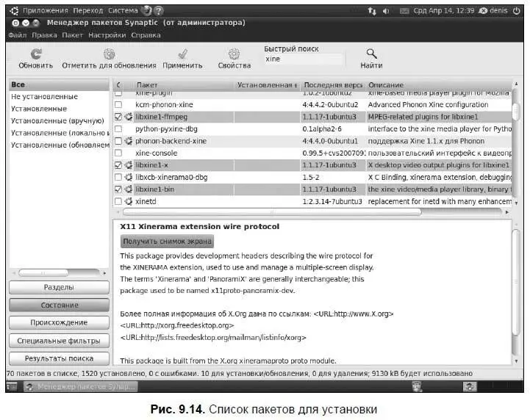Open Переход menu in top panel
The width and height of the screenshot is (530, 420).
(88, 11)
